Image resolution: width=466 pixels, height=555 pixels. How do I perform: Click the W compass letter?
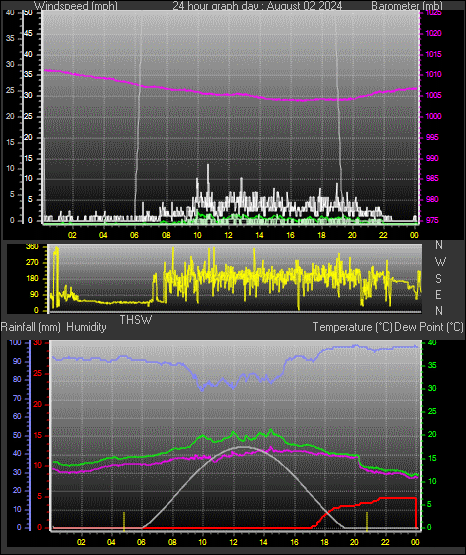click(440, 262)
